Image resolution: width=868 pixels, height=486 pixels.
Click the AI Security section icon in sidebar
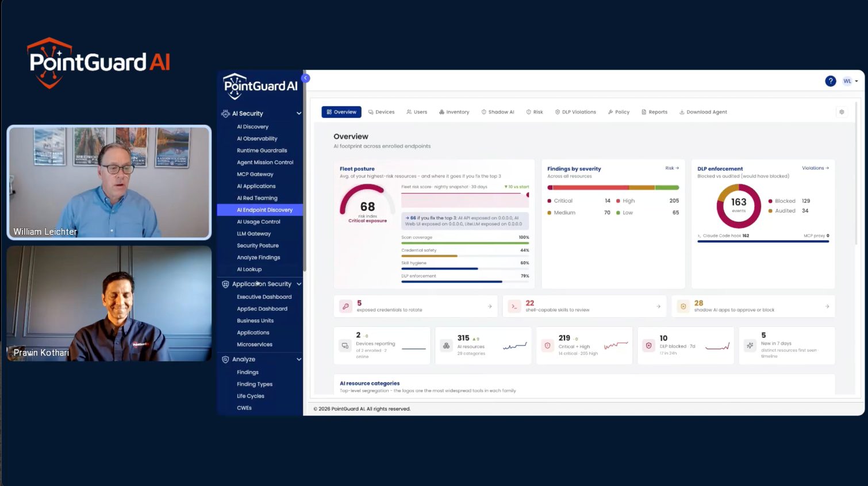[225, 114]
